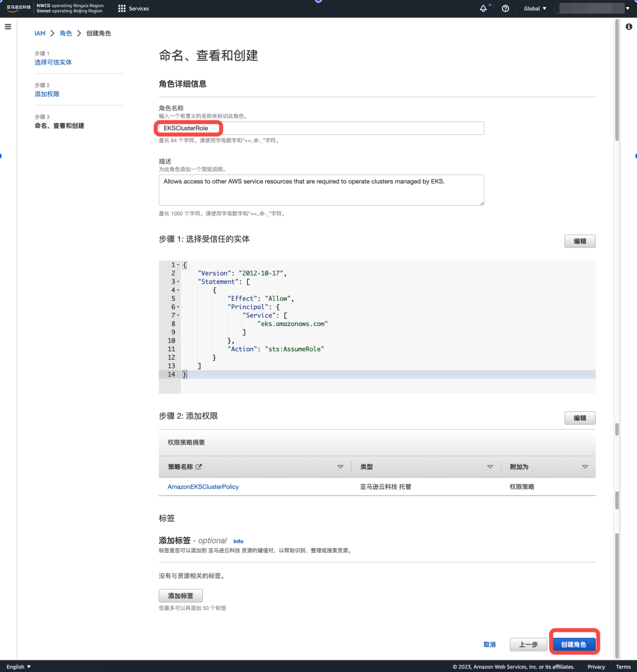This screenshot has width=637, height=672.
Task: Go to 角色 breadcrumb
Action: click(x=65, y=34)
